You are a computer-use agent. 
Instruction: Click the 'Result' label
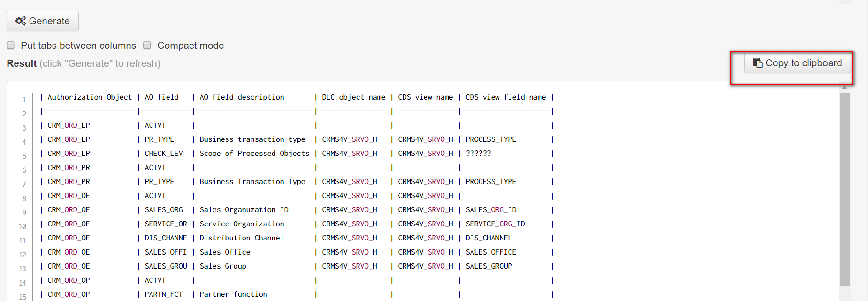pos(22,63)
